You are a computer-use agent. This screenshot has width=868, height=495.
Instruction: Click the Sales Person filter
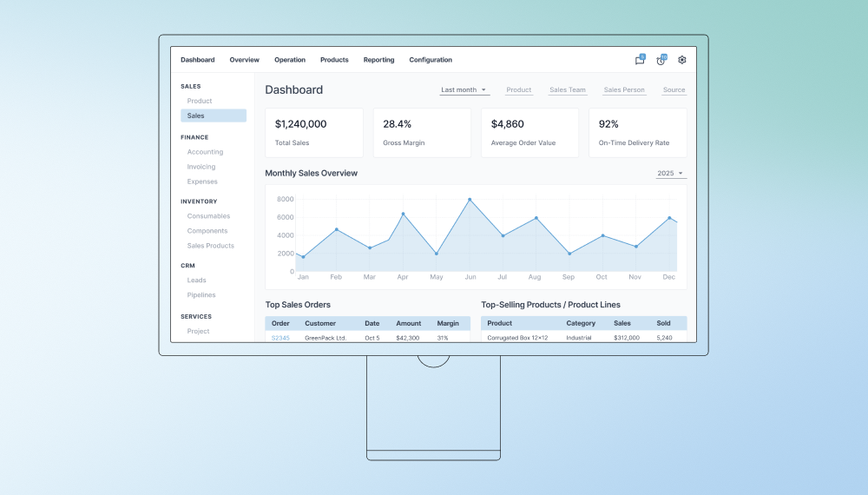click(624, 90)
